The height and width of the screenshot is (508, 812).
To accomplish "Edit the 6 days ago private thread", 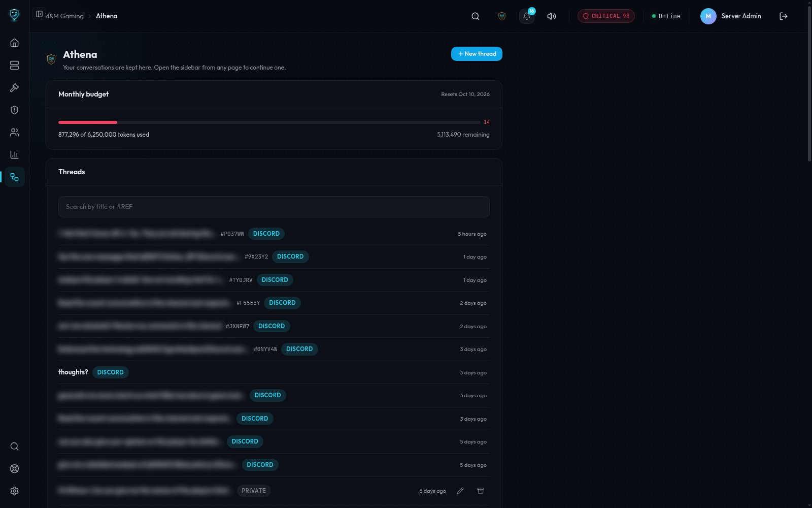I will [460, 491].
